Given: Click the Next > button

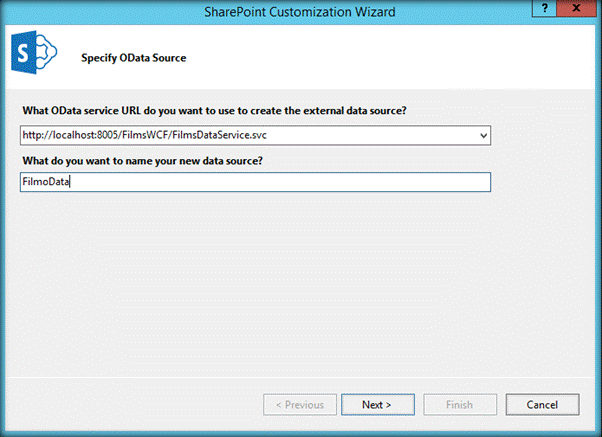Looking at the screenshot, I should [378, 404].
